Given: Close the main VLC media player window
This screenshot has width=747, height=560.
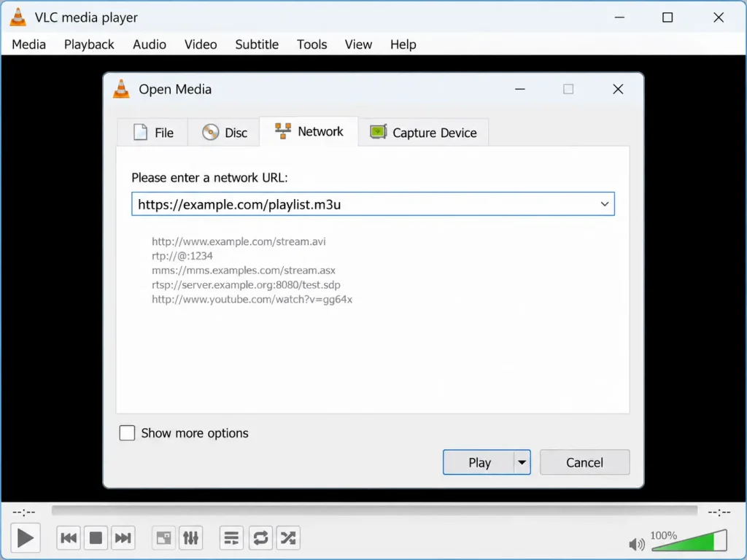Looking at the screenshot, I should coord(719,17).
